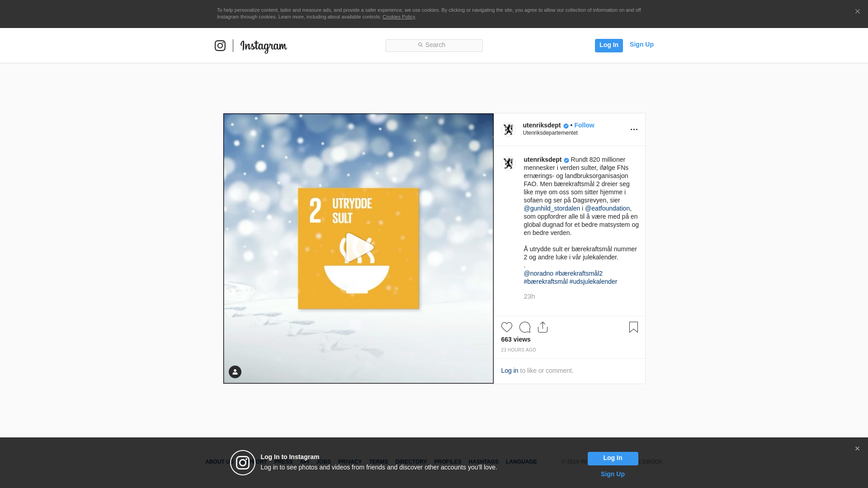Show tagged people icon on video
Screen dimensions: 868x488
click(235, 372)
